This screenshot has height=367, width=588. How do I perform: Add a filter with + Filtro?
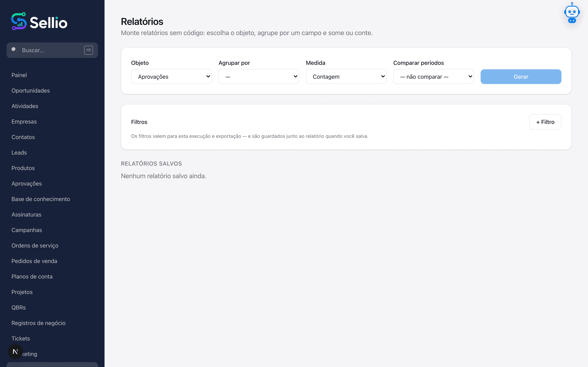pyautogui.click(x=545, y=122)
